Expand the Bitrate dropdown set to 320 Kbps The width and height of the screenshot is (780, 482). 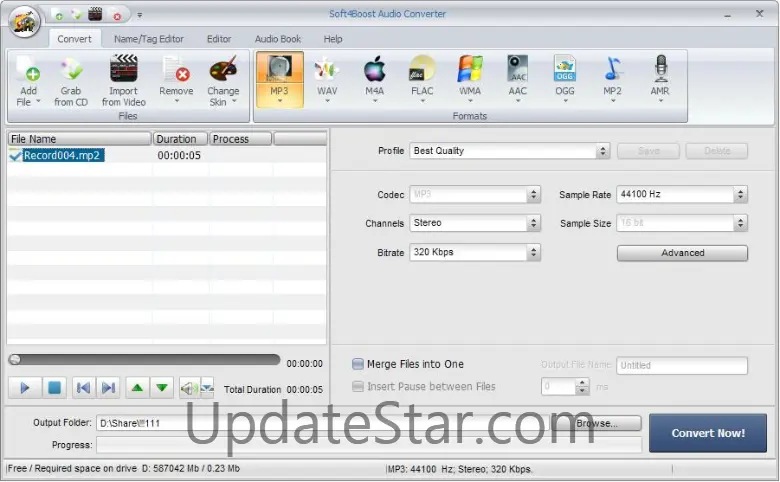(x=475, y=253)
